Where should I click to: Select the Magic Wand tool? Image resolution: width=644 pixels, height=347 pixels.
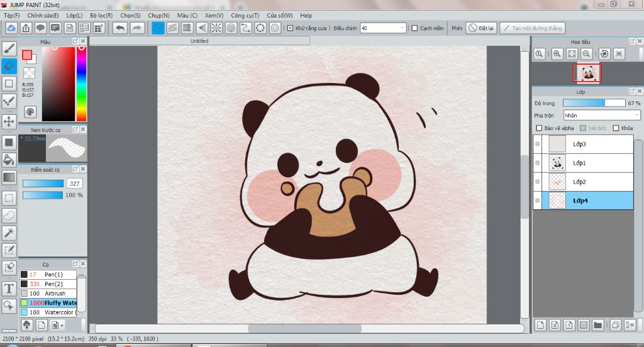pos(9,233)
